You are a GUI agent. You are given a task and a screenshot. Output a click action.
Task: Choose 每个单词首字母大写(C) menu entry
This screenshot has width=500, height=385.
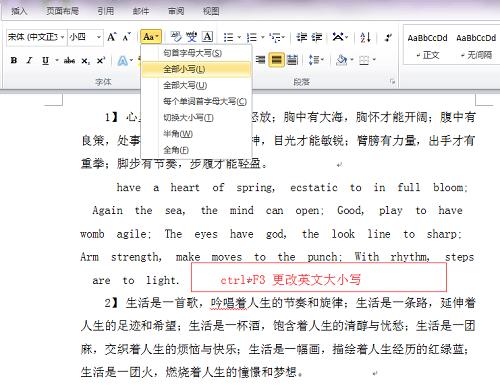(x=196, y=101)
